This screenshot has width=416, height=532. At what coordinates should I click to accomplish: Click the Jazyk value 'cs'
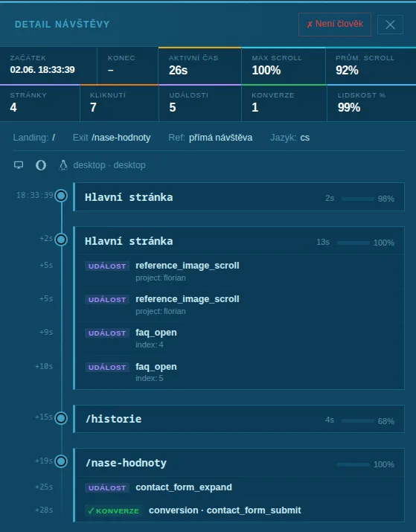(304, 138)
